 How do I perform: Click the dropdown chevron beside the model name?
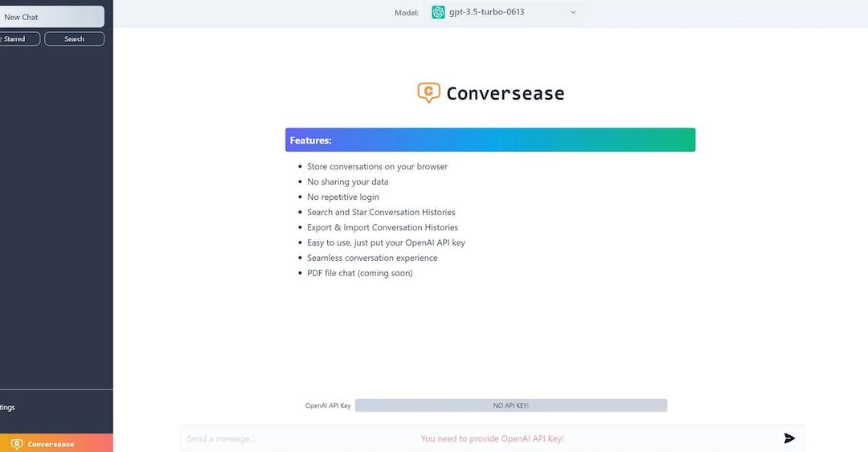point(573,12)
